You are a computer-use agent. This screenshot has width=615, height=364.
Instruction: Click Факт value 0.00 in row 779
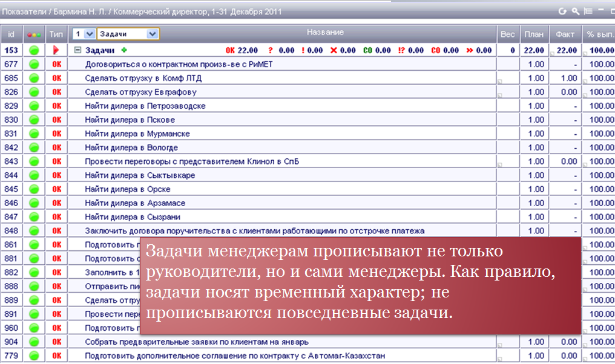point(569,356)
